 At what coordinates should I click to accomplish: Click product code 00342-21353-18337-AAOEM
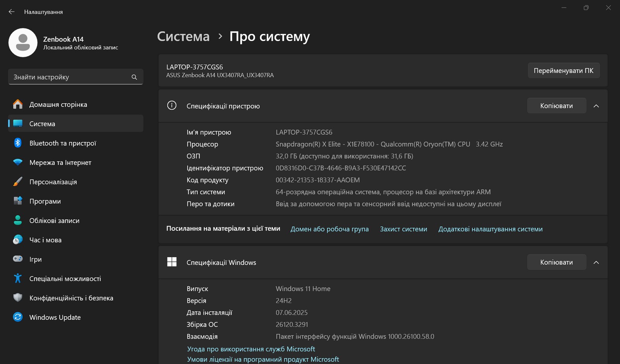318,180
